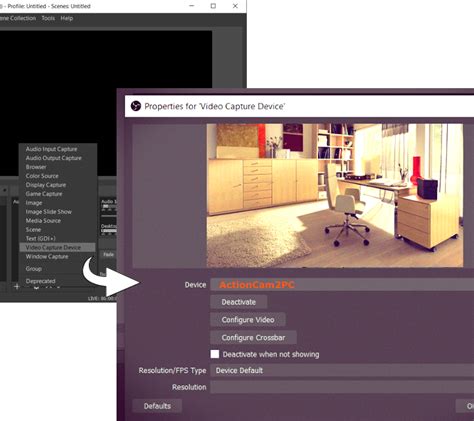Choose Display Capture source
The image size is (474, 421).
point(46,185)
